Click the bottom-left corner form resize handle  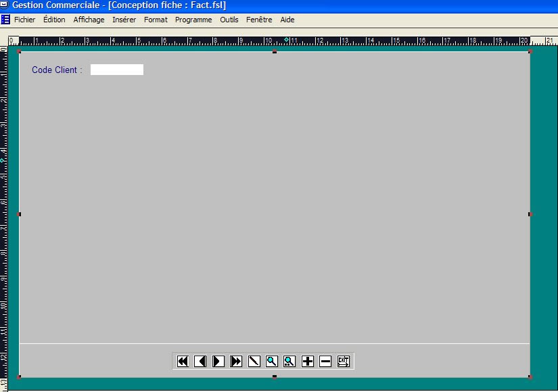(x=19, y=376)
